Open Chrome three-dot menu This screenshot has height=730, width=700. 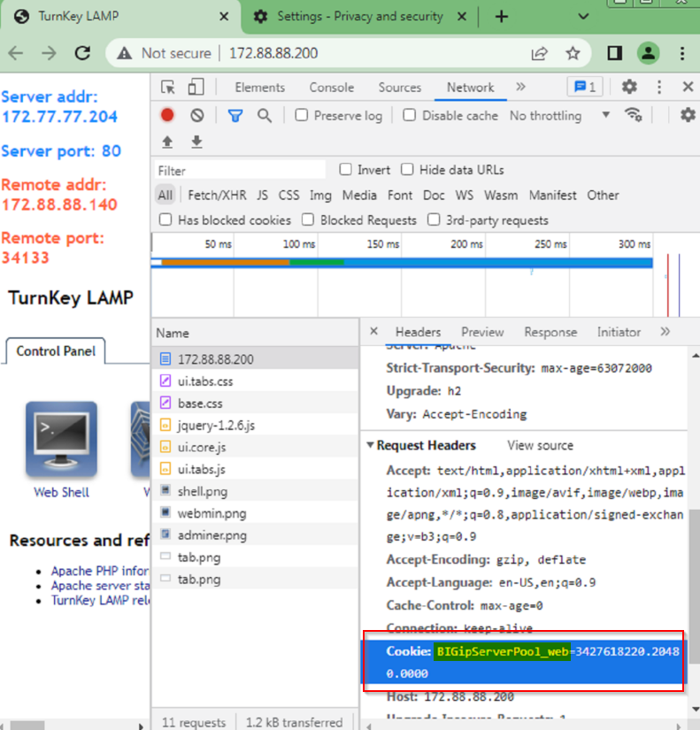[x=682, y=54]
